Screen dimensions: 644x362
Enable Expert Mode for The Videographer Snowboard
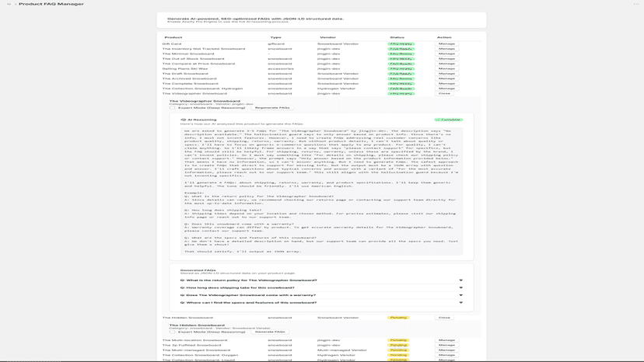click(x=172, y=108)
